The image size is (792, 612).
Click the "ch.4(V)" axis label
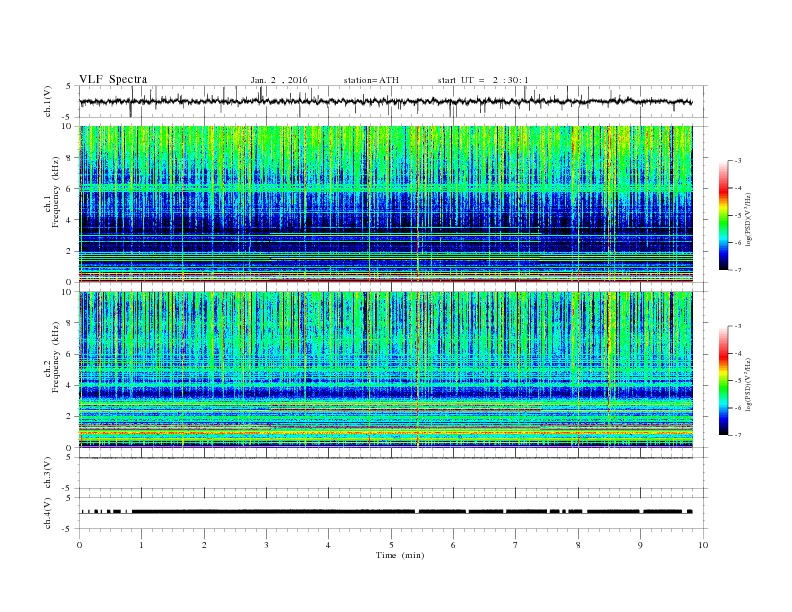[x=47, y=513]
